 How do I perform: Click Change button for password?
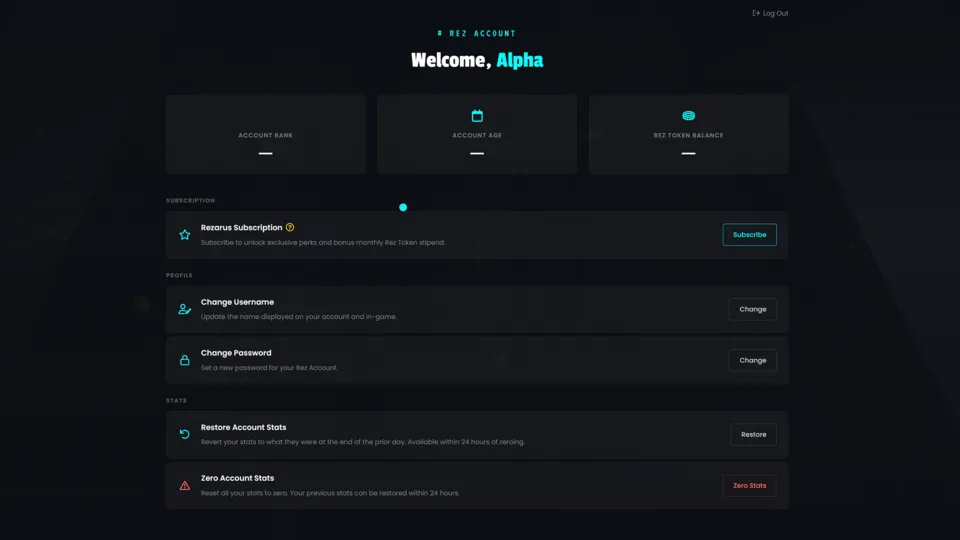coord(752,360)
